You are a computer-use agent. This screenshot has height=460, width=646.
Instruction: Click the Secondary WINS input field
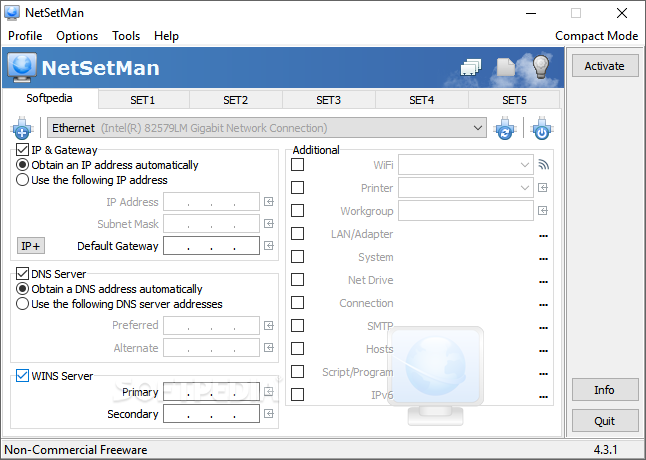click(x=211, y=413)
